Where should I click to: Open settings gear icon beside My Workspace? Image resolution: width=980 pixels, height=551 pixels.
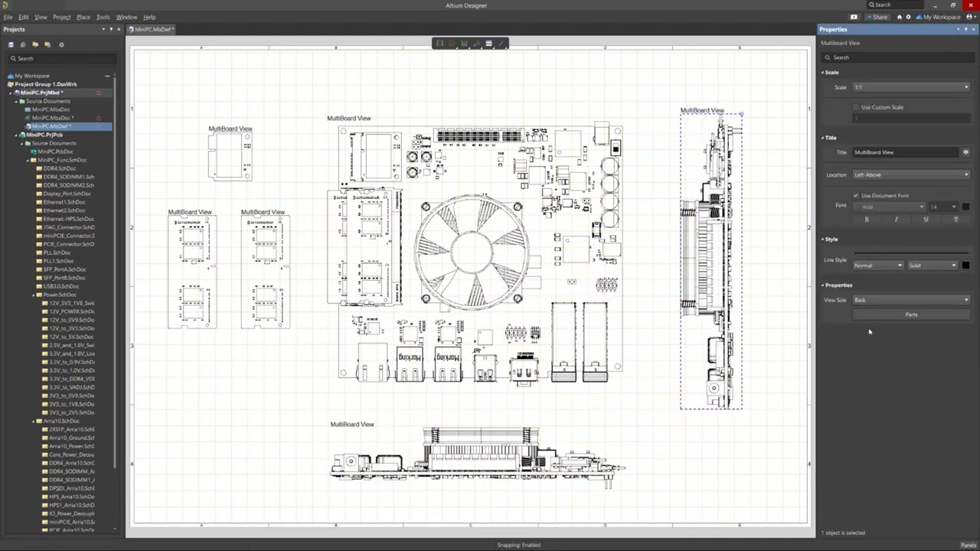909,17
